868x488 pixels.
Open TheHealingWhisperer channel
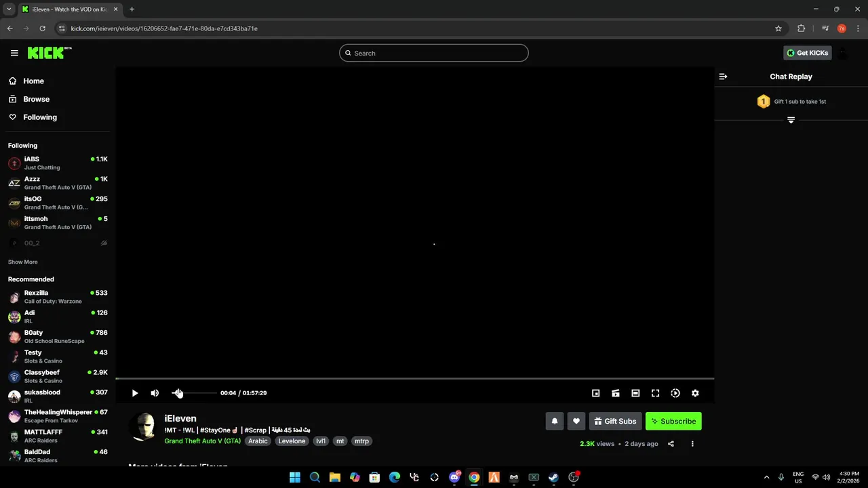58,416
